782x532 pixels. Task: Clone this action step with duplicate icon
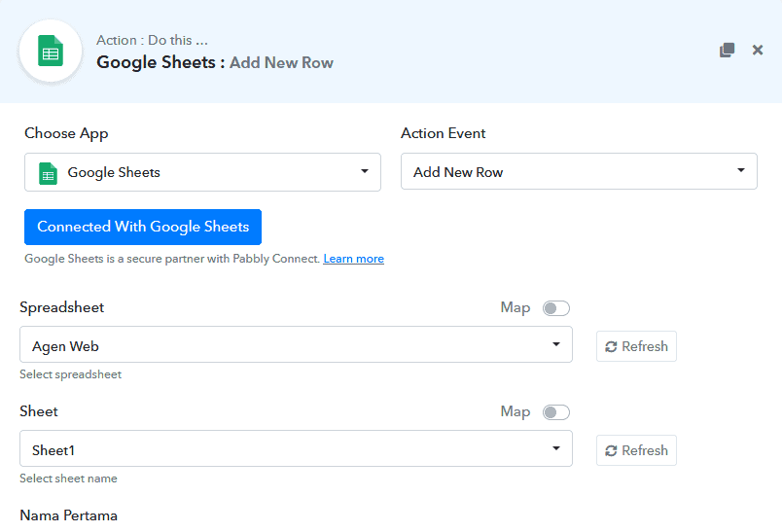click(728, 50)
